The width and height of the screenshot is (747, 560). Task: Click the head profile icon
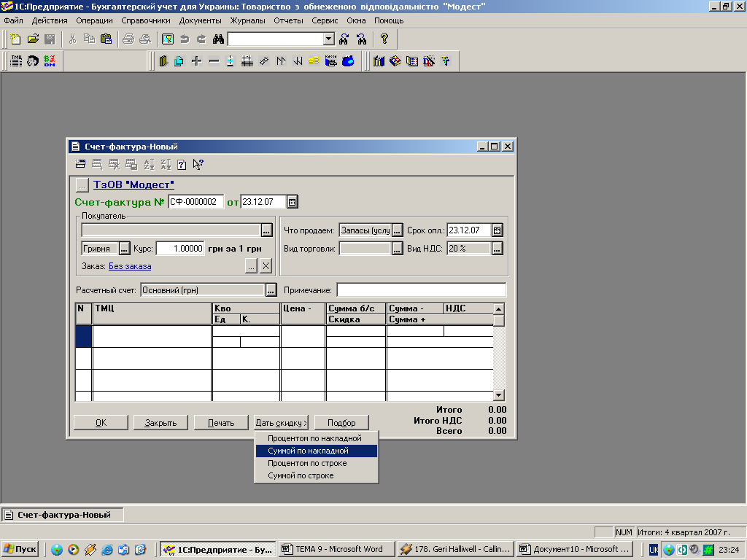tap(33, 61)
